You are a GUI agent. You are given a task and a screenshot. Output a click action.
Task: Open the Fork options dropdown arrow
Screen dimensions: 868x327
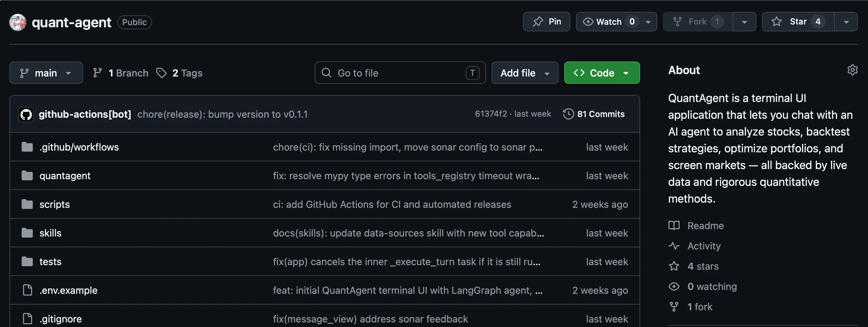tap(744, 22)
